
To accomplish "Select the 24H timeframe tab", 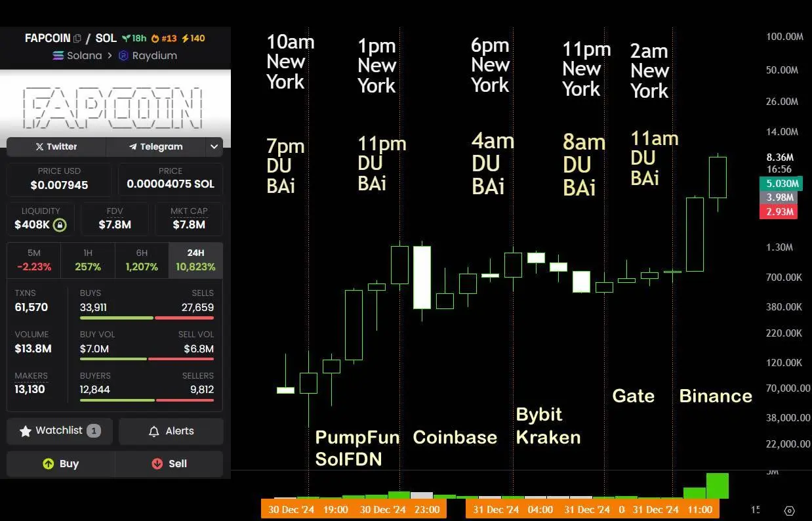I will point(195,260).
